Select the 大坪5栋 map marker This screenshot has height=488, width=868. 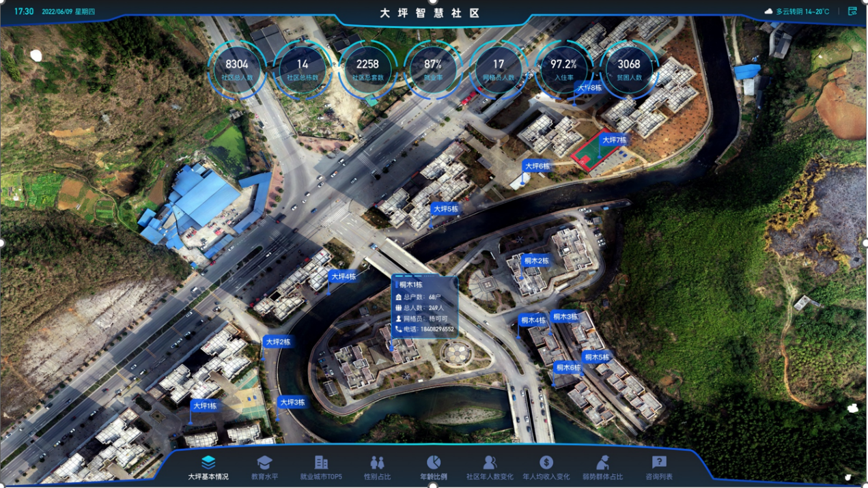[445, 209]
